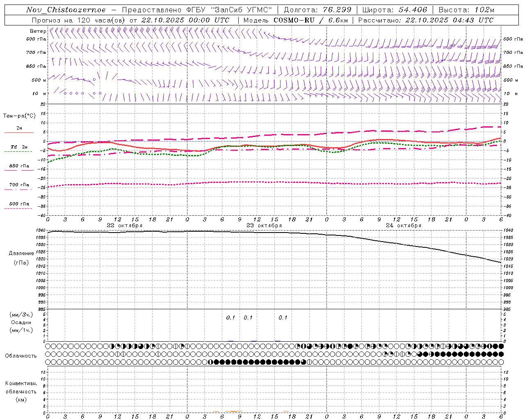Click the Тем-ра(°C) temperature panel label
This screenshot has height=420, width=525.
click(19, 116)
